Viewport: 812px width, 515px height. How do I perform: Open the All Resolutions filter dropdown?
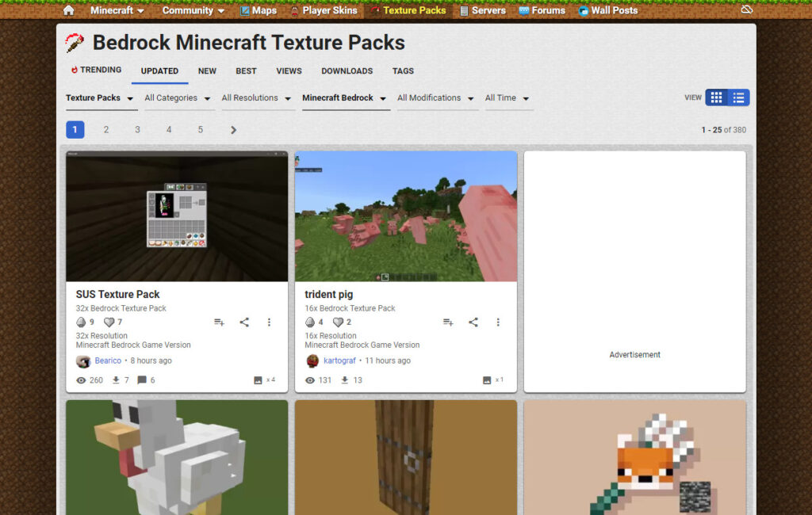pyautogui.click(x=256, y=98)
